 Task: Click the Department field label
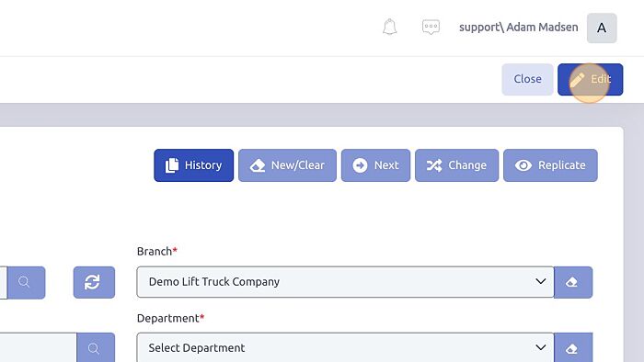pos(170,318)
